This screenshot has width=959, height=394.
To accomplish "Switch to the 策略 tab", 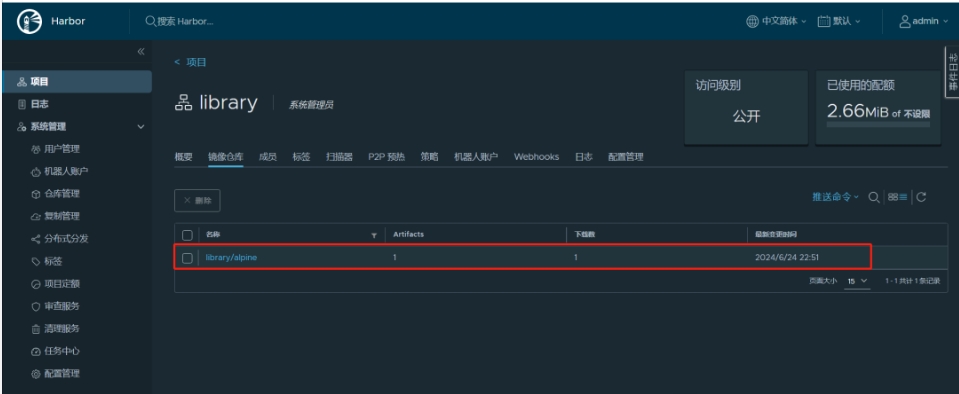I will pyautogui.click(x=429, y=157).
